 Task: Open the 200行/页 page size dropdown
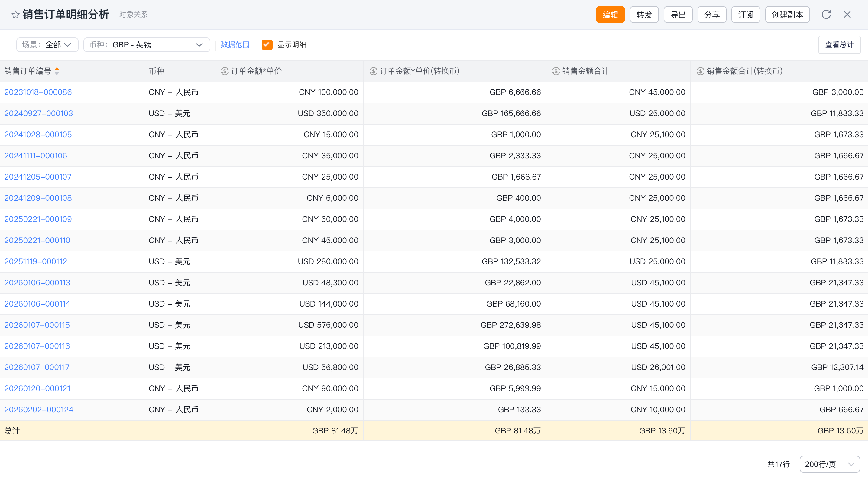click(830, 464)
